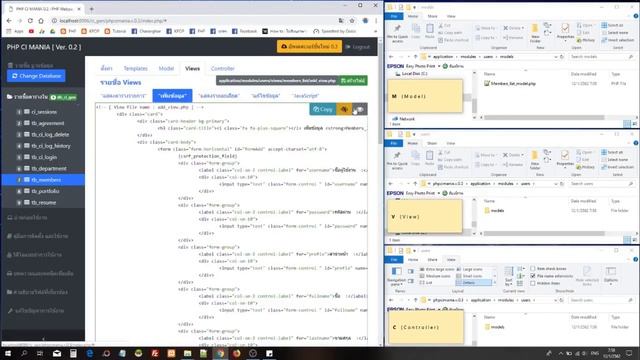This screenshot has width=640, height=360.
Task: Open Sort by dropdown in bottom window
Action: coord(509,276)
